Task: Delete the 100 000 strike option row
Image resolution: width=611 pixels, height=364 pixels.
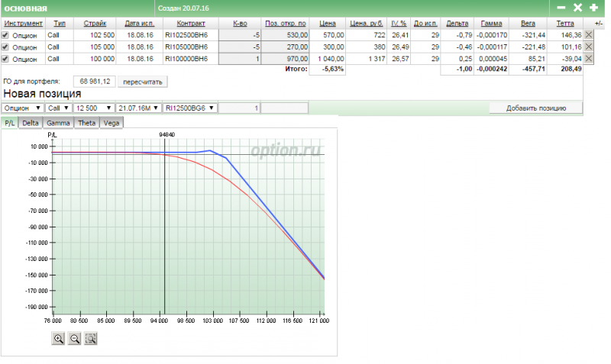Action: (589, 59)
